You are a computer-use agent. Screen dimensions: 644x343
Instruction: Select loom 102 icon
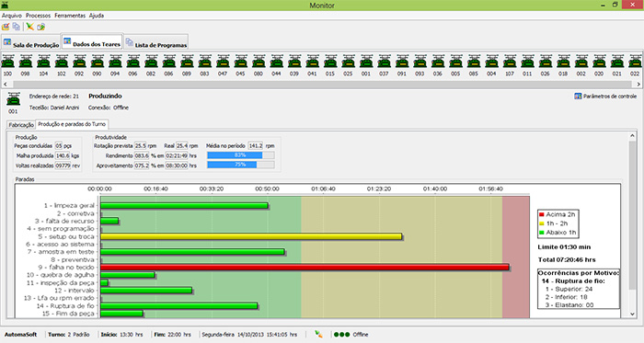tap(62, 62)
